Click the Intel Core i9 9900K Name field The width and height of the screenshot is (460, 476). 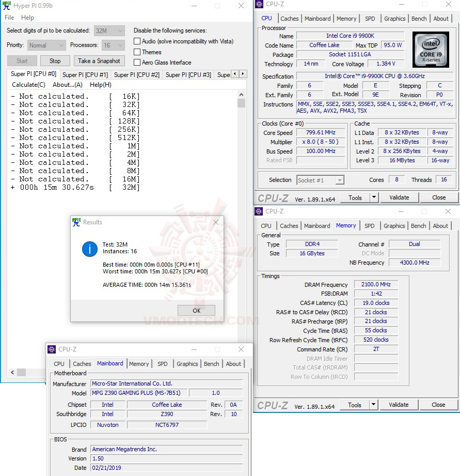coord(350,36)
